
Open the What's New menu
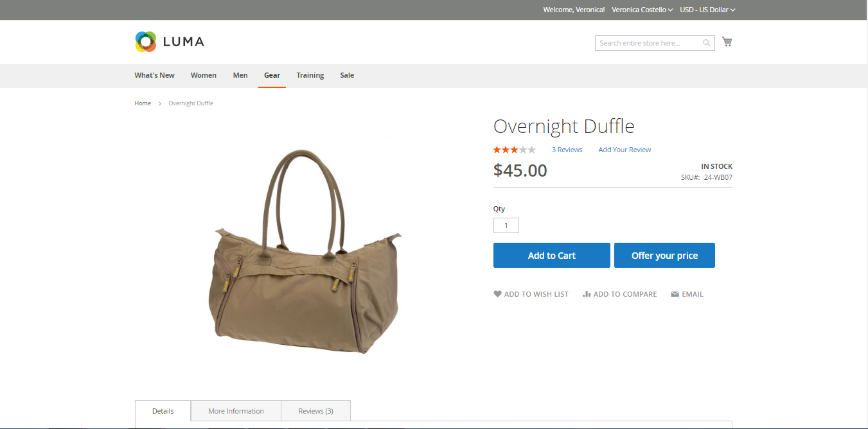pyautogui.click(x=154, y=75)
